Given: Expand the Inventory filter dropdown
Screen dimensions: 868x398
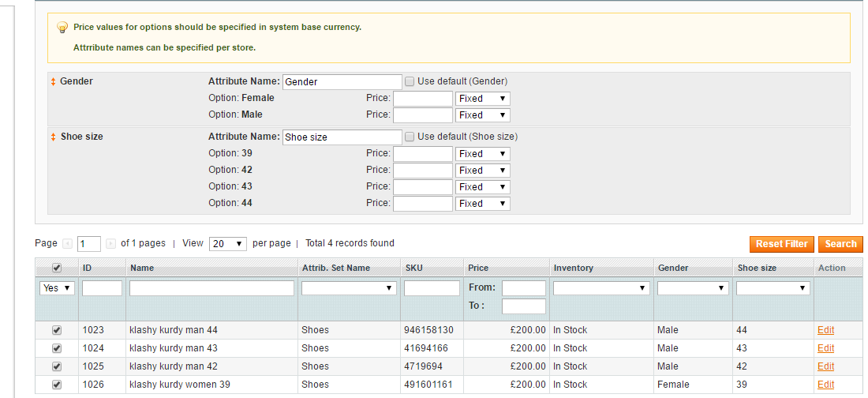Looking at the screenshot, I should [600, 289].
